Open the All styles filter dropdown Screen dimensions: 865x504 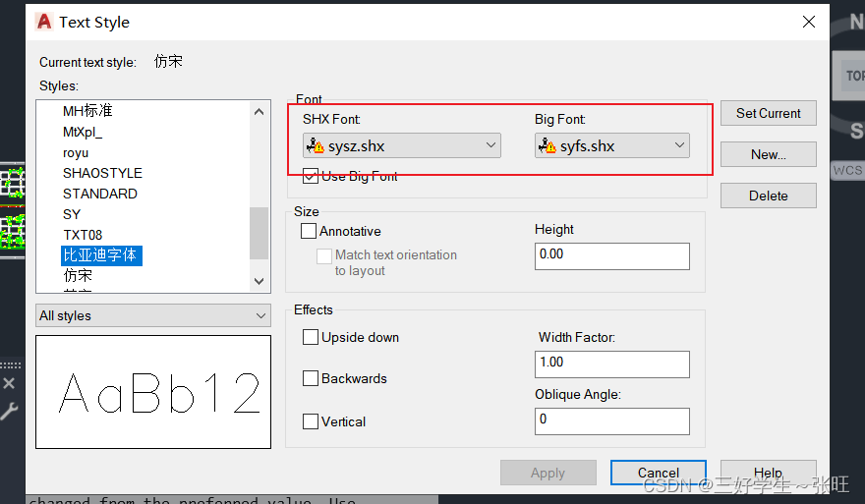(x=152, y=316)
